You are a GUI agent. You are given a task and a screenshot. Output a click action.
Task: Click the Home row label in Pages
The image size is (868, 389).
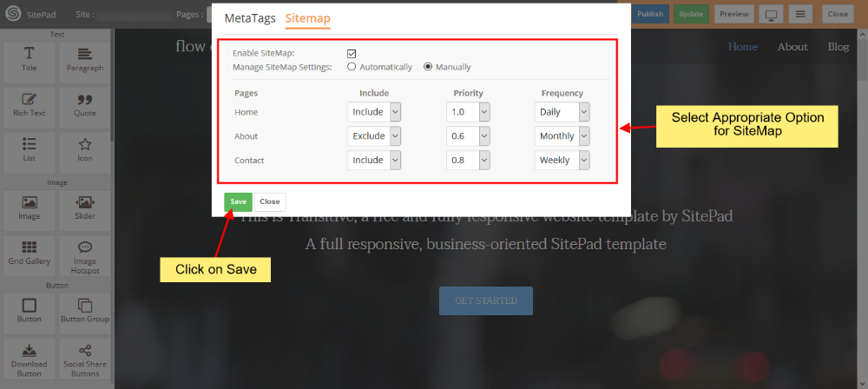point(247,112)
